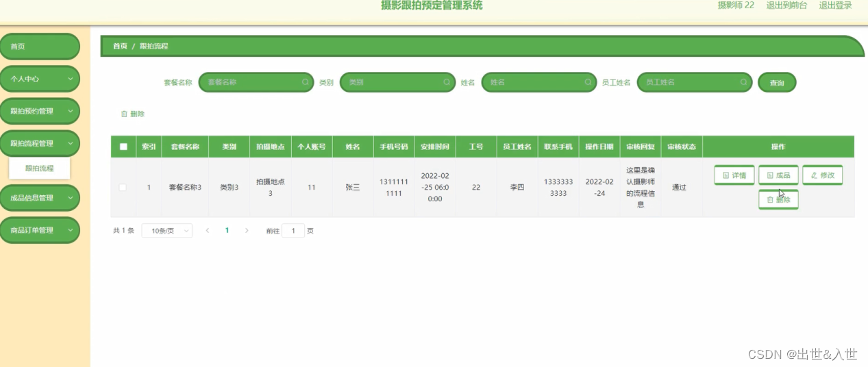The image size is (868, 367).
Task: Open 详情 for the 套餐名称3 row
Action: [734, 175]
